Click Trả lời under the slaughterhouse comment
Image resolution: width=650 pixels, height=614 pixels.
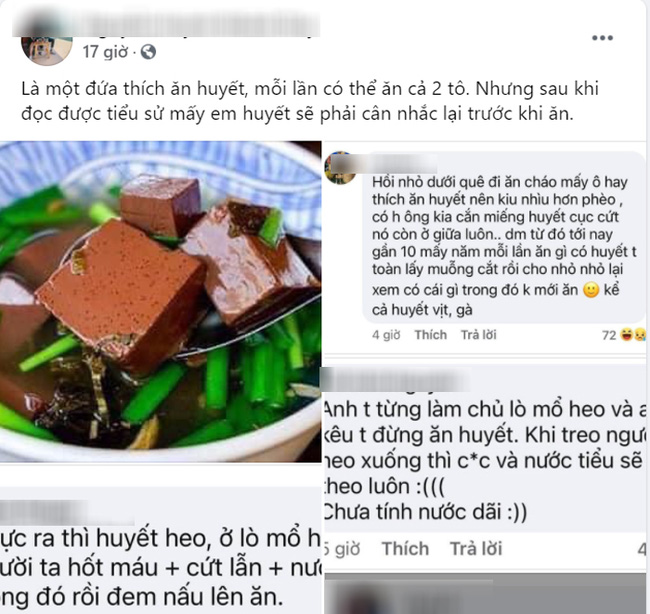[476, 548]
